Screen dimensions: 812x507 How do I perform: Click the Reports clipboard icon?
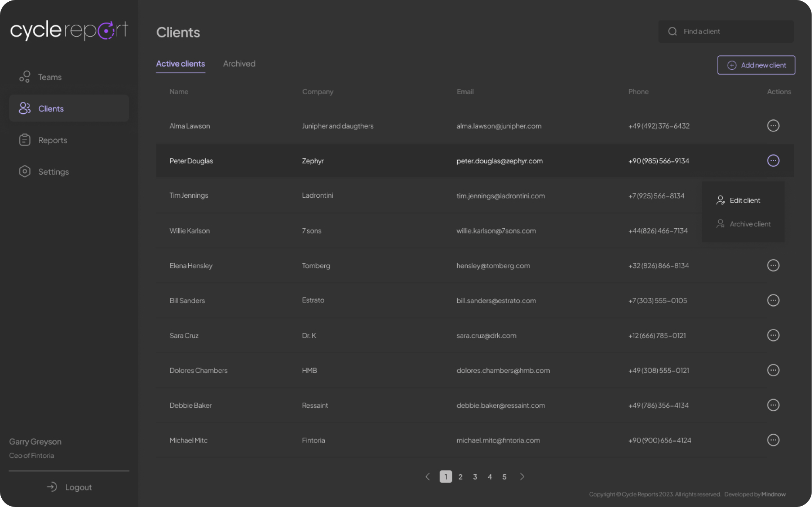click(x=24, y=140)
